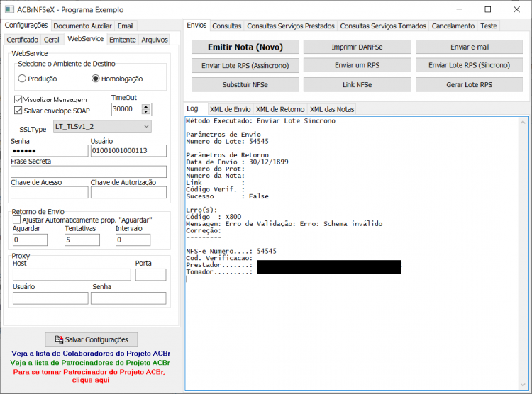Click the 'Código : X800' log line
Screen dimensions: 532x394
[214, 217]
